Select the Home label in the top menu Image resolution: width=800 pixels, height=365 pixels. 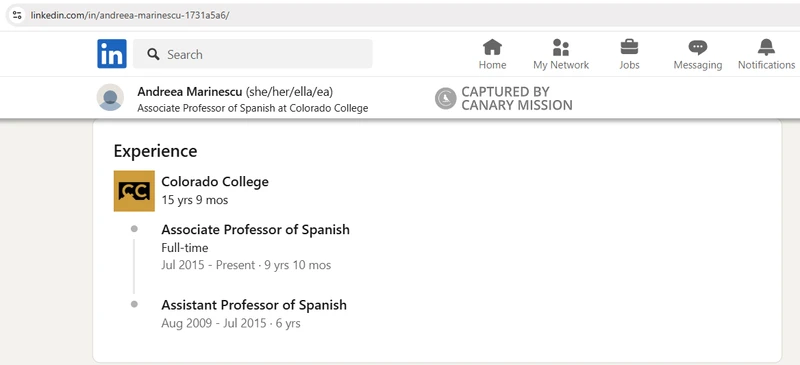click(492, 65)
